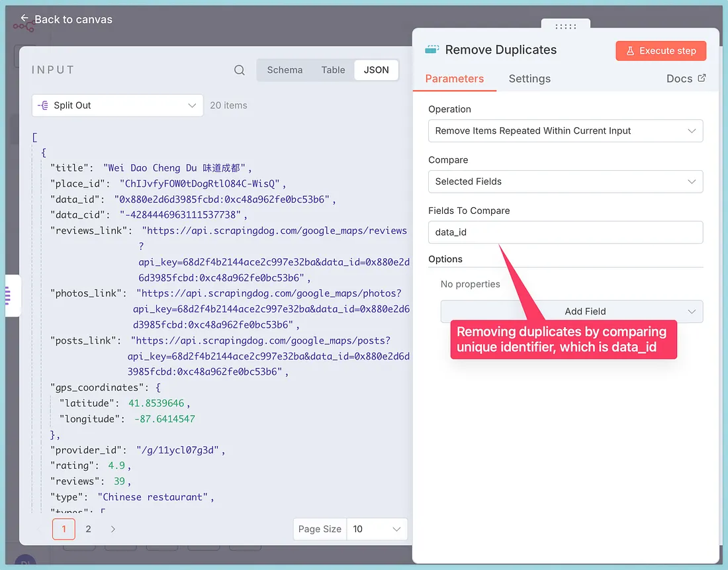Select the JSON view
Screen dimensions: 728x570
point(376,70)
